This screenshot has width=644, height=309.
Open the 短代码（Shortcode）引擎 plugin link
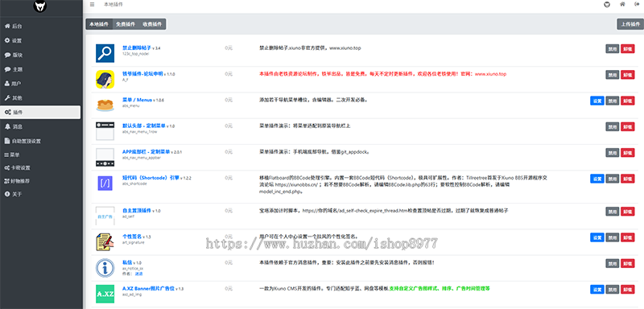151,178
